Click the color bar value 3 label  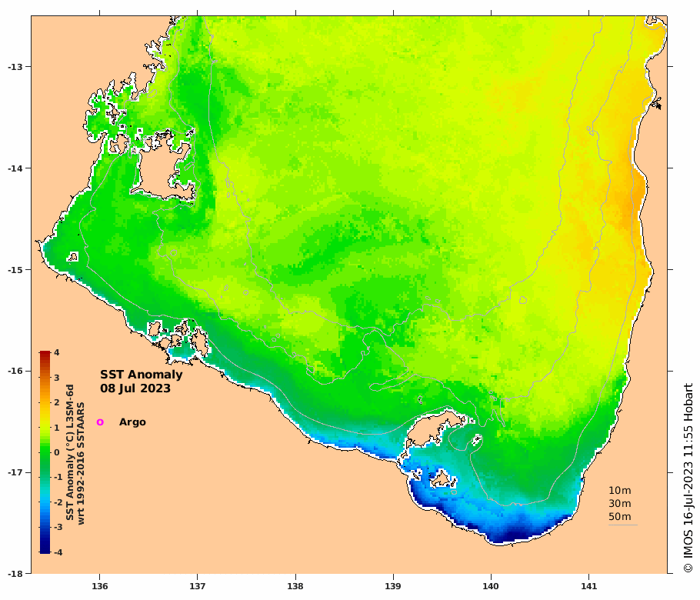tap(57, 378)
